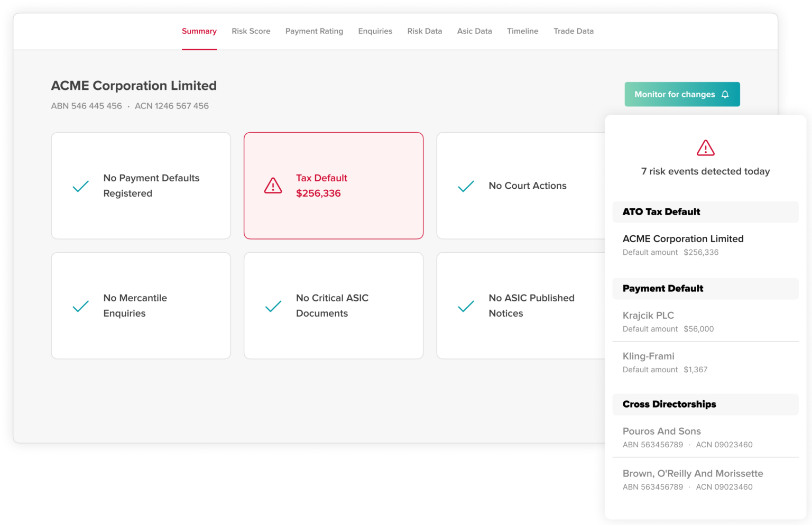Select the Enquiries tab

point(375,31)
